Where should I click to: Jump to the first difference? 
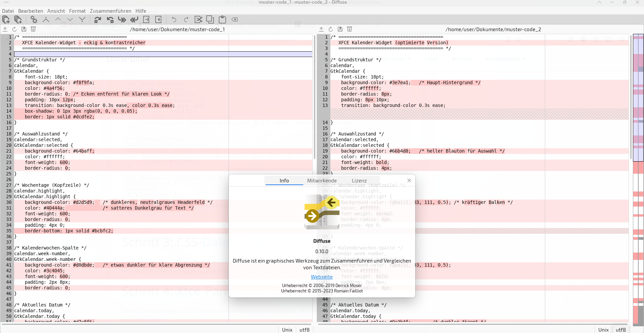pos(46,19)
